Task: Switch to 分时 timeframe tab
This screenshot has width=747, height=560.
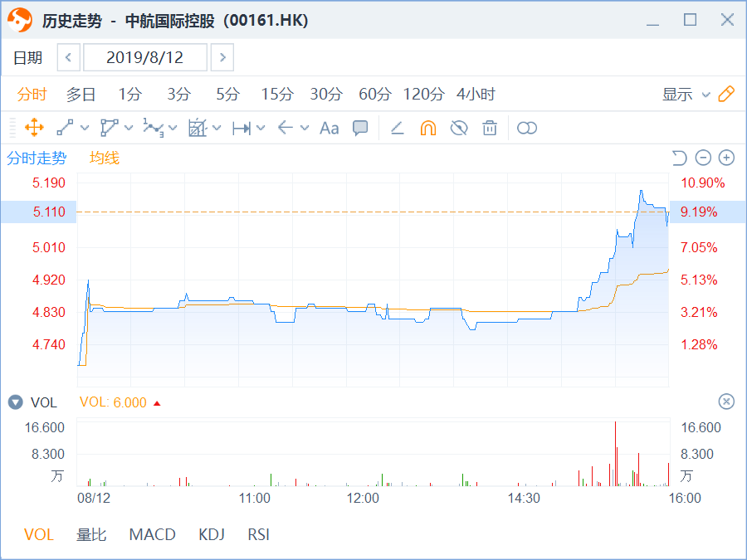Action: [x=32, y=95]
